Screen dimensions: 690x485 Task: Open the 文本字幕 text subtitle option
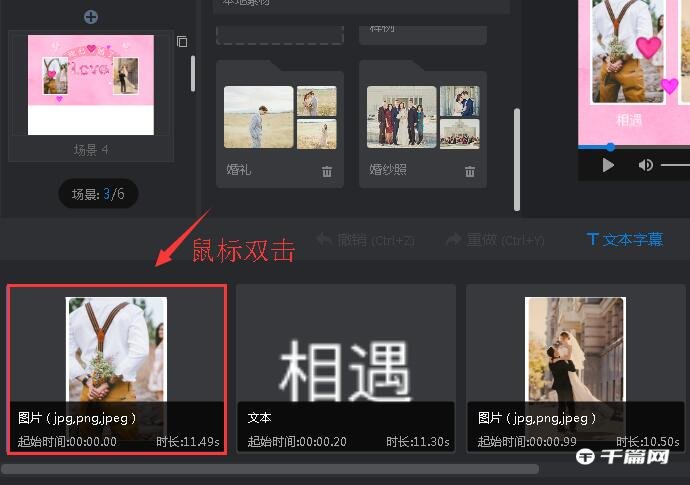[x=625, y=239]
